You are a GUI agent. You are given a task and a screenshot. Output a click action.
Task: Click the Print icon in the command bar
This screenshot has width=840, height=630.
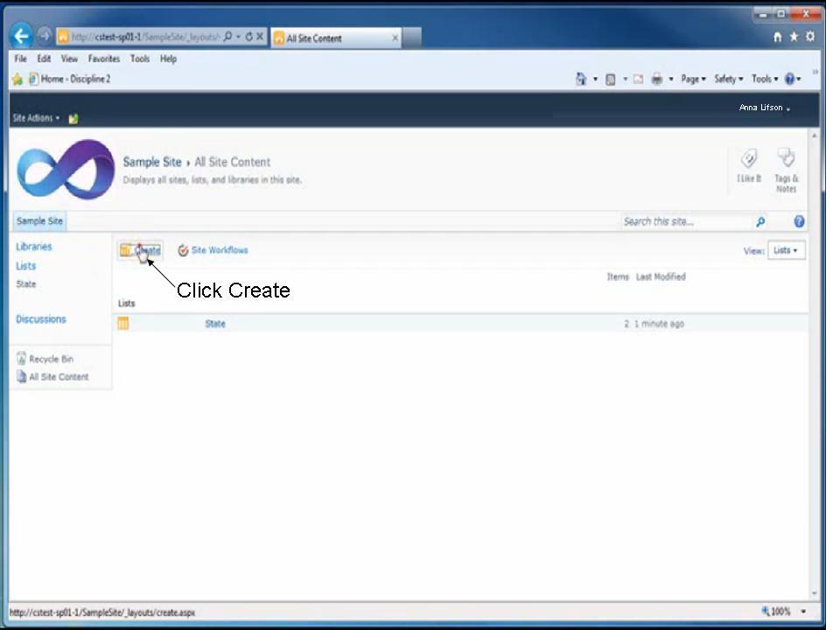pyautogui.click(x=655, y=79)
